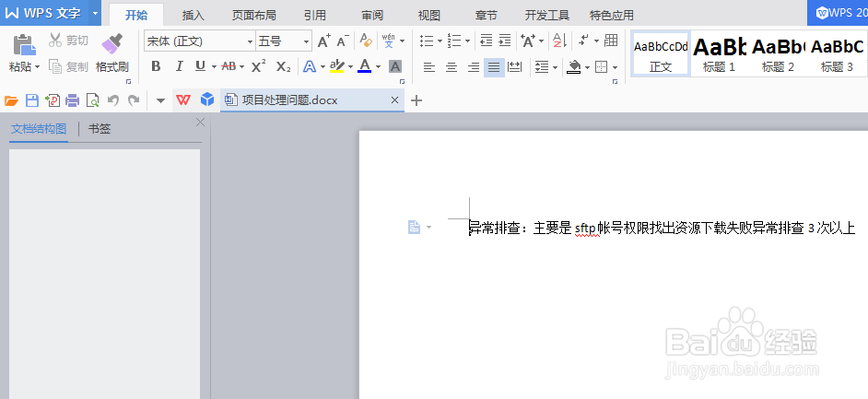Image resolution: width=868 pixels, height=399 pixels.
Task: Apply the 标题 3 style
Action: 837,53
